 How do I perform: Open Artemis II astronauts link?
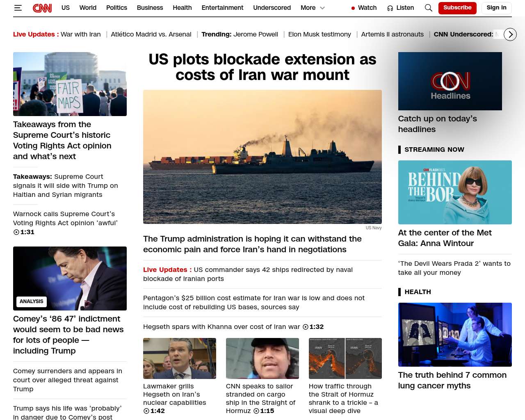(393, 34)
